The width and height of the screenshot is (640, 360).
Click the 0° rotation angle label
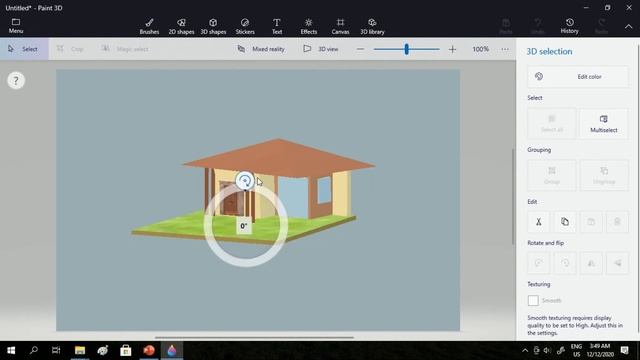point(244,226)
